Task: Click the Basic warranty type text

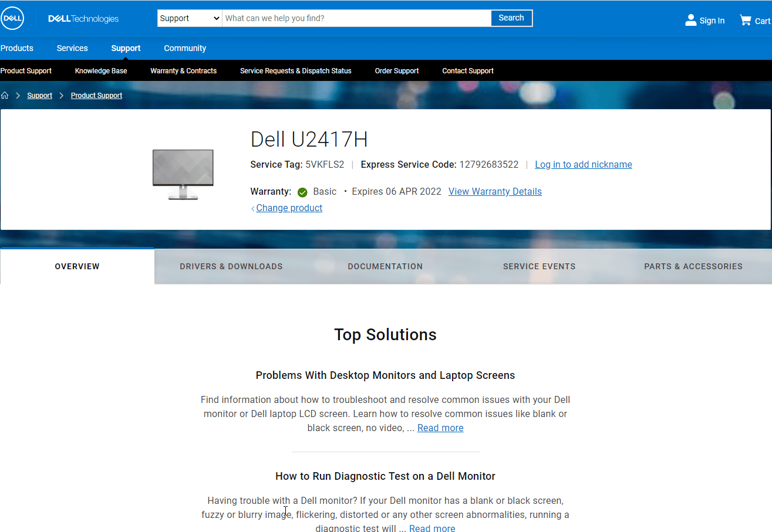Action: point(325,192)
